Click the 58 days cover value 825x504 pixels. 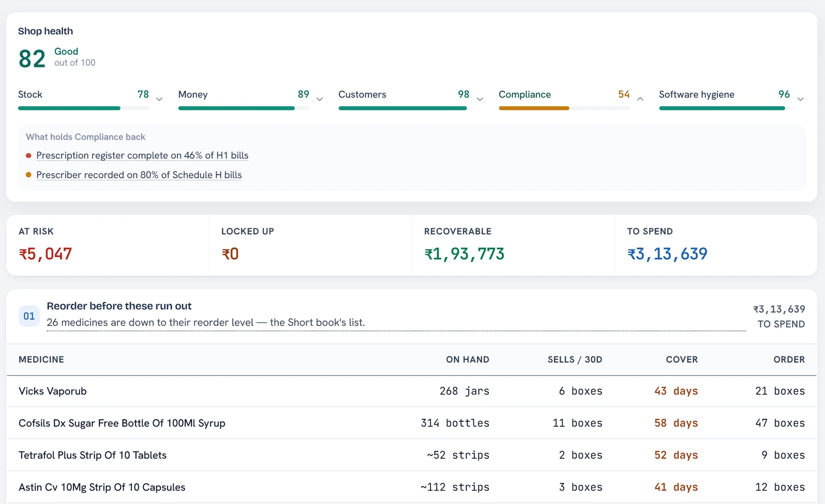tap(676, 423)
